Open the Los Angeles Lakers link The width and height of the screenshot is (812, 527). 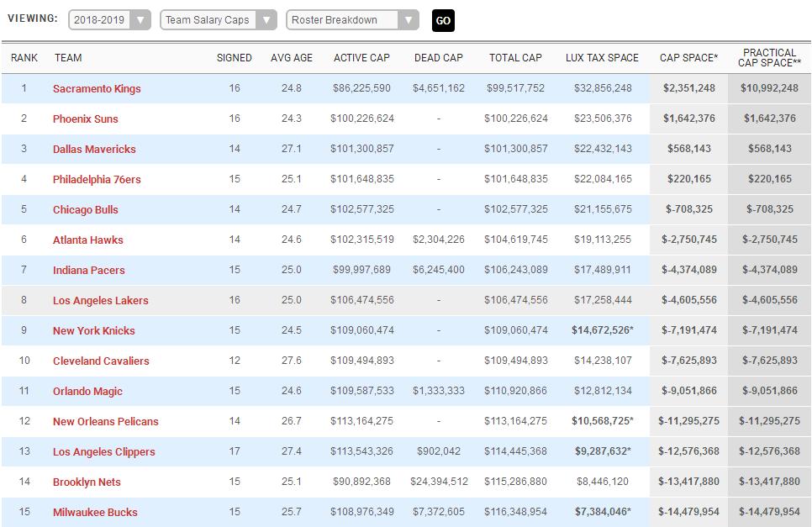100,300
